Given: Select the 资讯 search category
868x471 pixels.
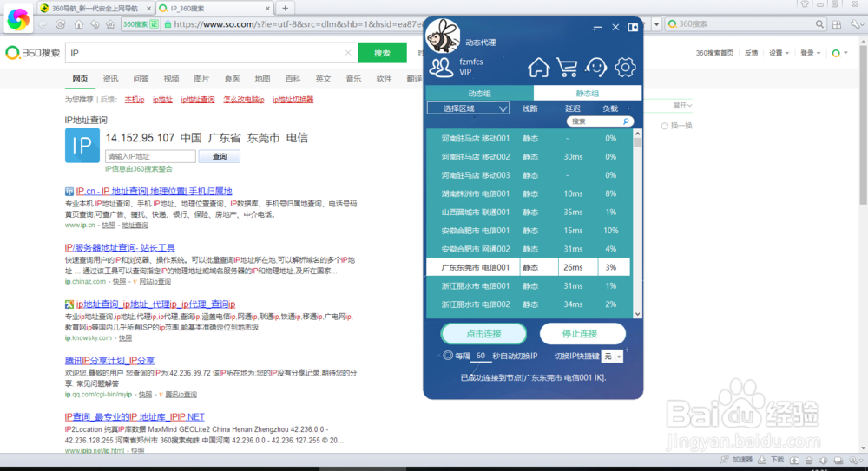Looking at the screenshot, I should coord(110,79).
